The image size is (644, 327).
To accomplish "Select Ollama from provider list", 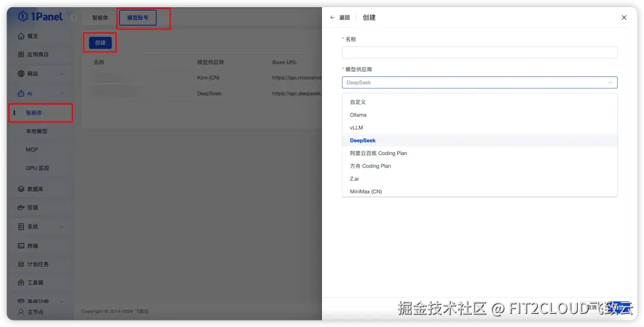I will [479, 115].
